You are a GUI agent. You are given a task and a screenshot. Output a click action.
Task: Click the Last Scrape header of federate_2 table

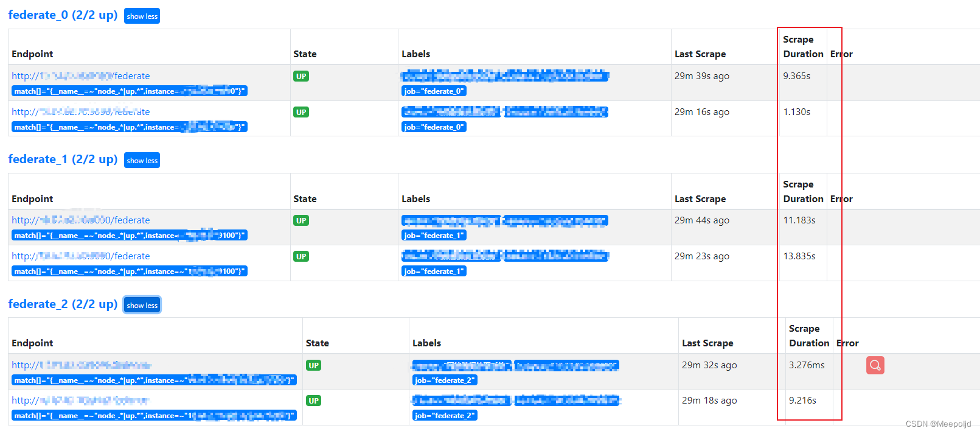[x=707, y=343]
